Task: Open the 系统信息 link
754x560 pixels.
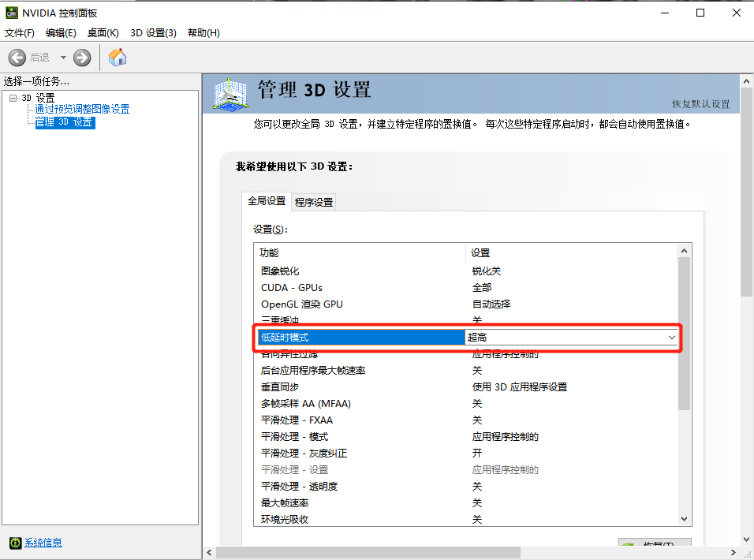Action: click(x=43, y=543)
